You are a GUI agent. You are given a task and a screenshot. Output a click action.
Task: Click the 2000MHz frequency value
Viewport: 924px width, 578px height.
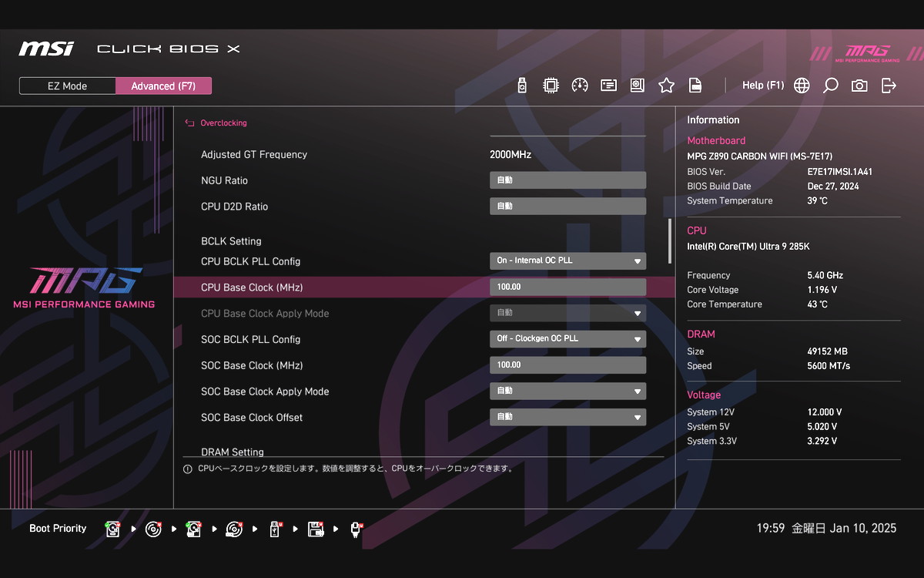(x=511, y=155)
